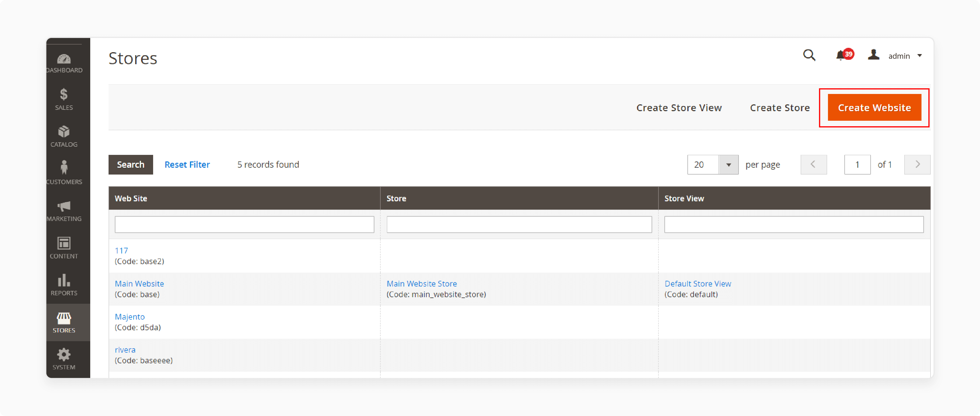This screenshot has height=416, width=980.
Task: Click the magnifier search icon in header
Action: [x=809, y=55]
